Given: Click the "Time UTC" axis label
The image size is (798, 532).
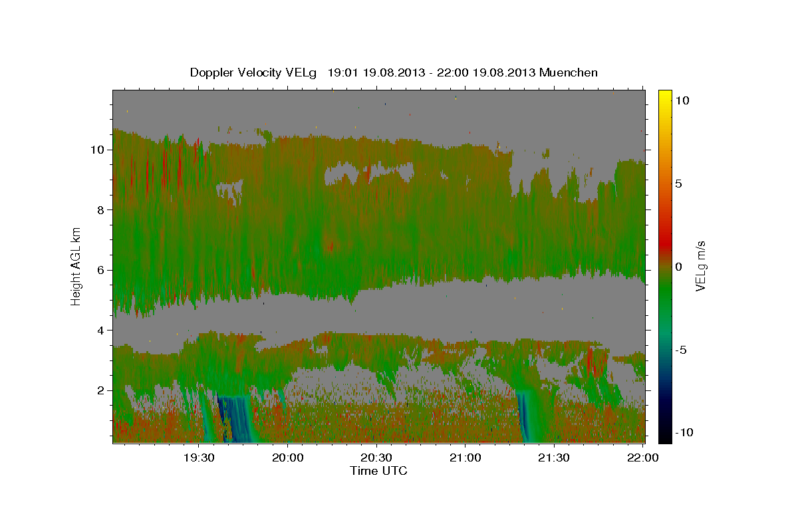Looking at the screenshot, I should coord(378,471).
